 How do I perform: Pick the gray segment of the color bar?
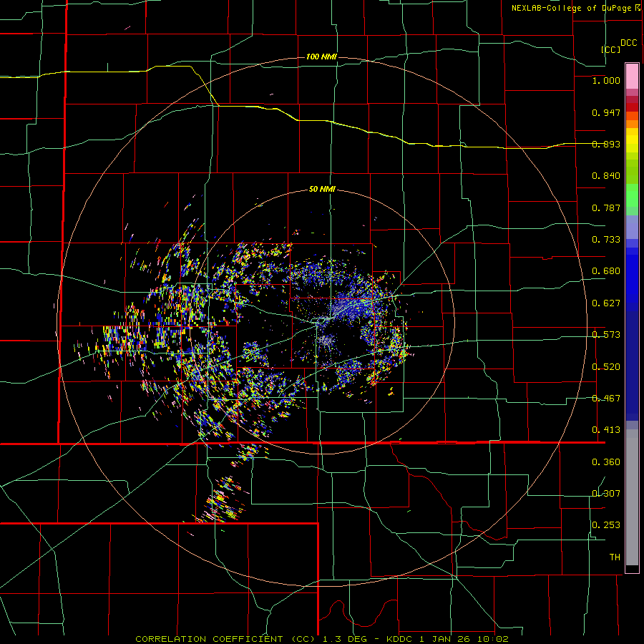tap(632, 497)
